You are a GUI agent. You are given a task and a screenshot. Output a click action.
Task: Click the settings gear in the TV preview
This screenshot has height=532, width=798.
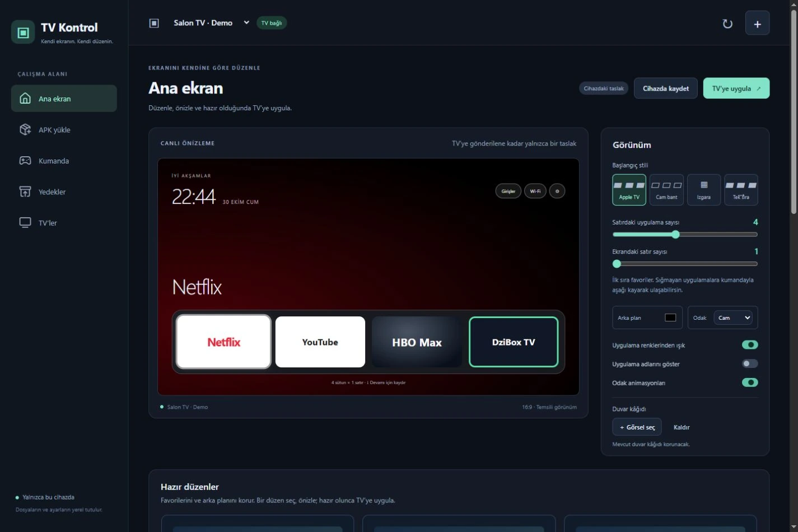557,191
